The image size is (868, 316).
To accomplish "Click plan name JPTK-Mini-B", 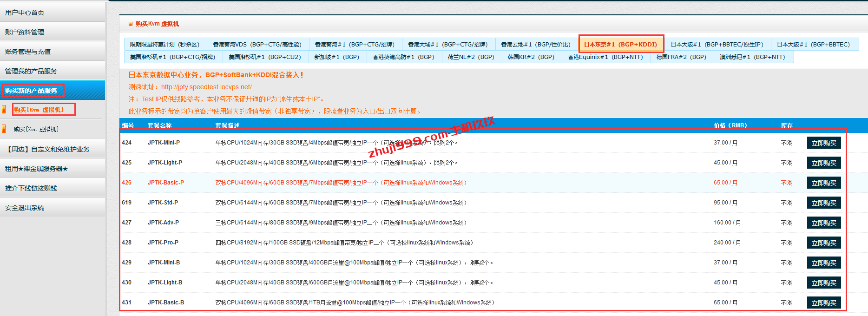I will pyautogui.click(x=164, y=263).
